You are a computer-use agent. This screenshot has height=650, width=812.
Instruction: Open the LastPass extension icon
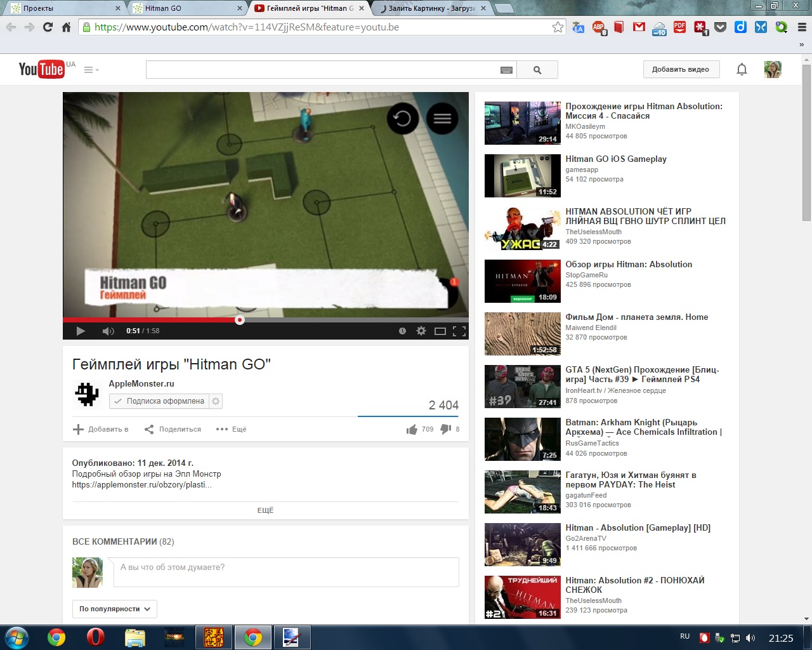pyautogui.click(x=700, y=28)
